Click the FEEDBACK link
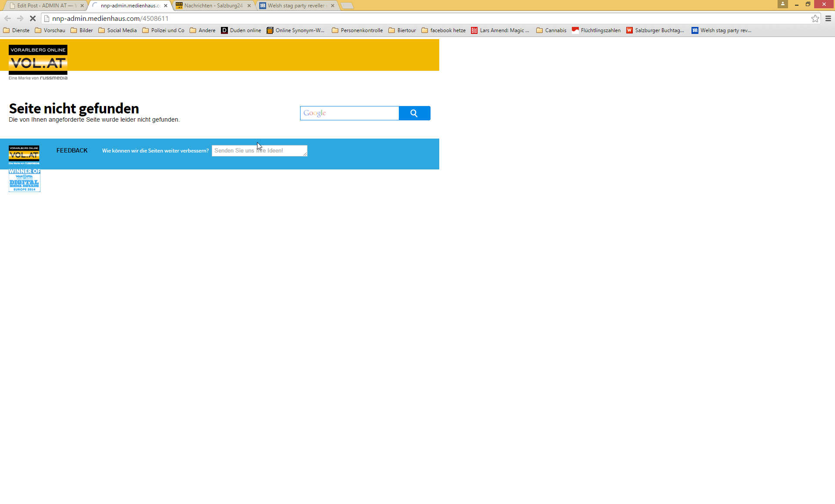This screenshot has width=835, height=504. tap(72, 151)
